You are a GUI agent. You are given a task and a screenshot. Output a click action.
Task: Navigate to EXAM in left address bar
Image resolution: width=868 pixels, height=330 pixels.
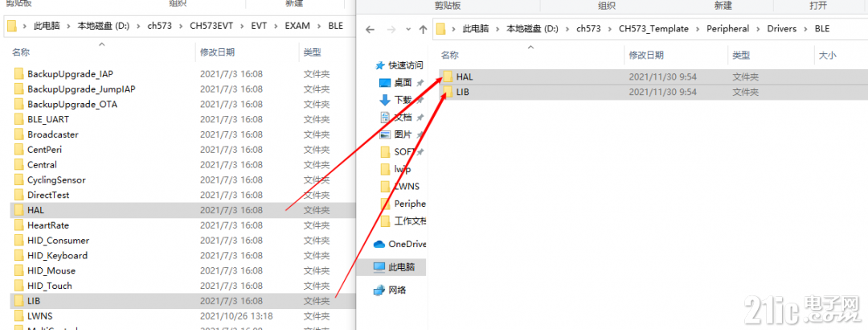point(297,26)
